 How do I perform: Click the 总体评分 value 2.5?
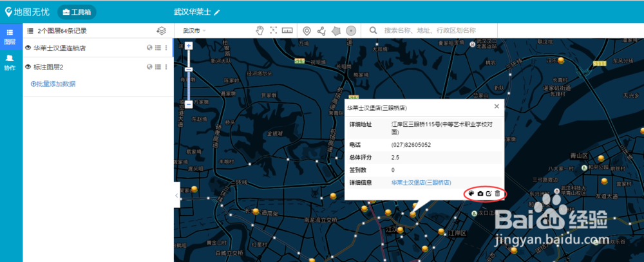pos(395,157)
